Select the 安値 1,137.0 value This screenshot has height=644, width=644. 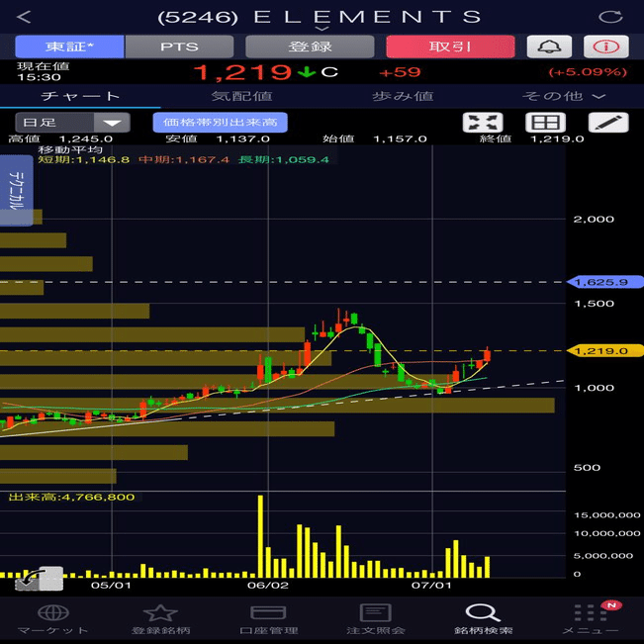coord(242,138)
